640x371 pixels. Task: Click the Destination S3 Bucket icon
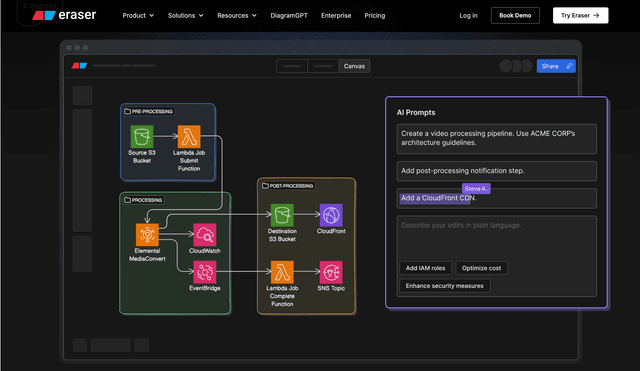click(282, 215)
